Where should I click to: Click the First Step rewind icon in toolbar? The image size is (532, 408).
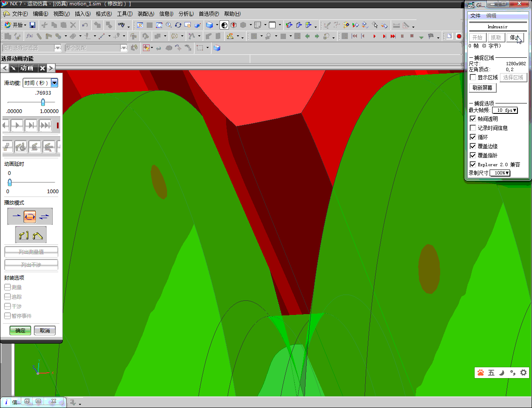pos(354,36)
